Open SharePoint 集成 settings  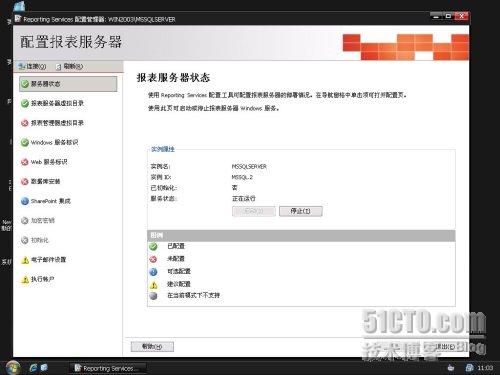(46, 201)
